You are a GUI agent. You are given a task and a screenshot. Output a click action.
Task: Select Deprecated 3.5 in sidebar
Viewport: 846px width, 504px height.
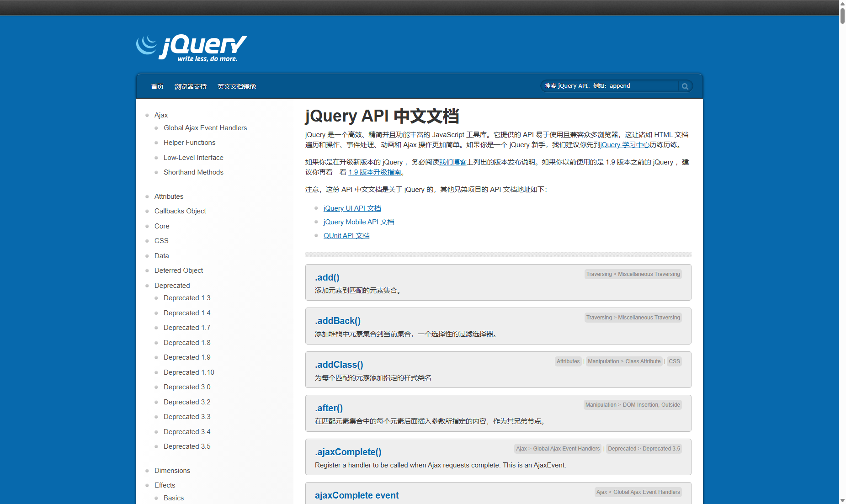click(187, 446)
